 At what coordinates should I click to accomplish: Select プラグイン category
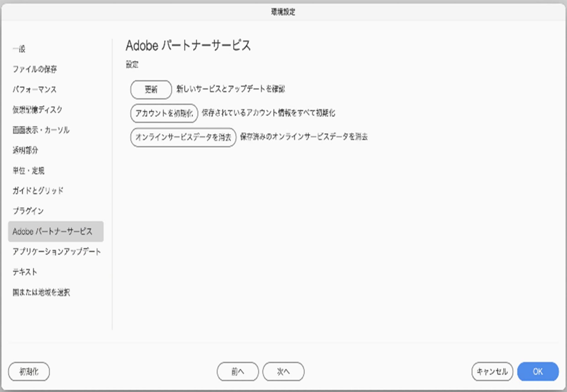click(x=28, y=211)
